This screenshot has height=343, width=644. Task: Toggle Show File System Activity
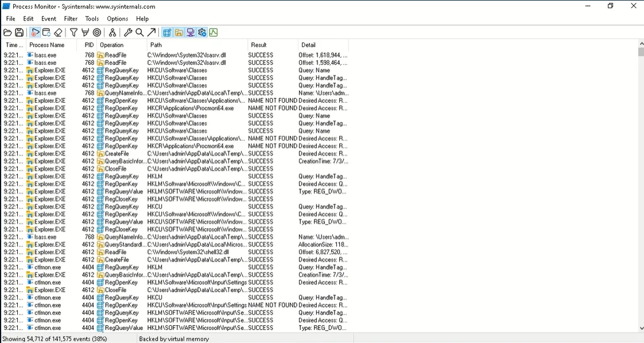(179, 33)
